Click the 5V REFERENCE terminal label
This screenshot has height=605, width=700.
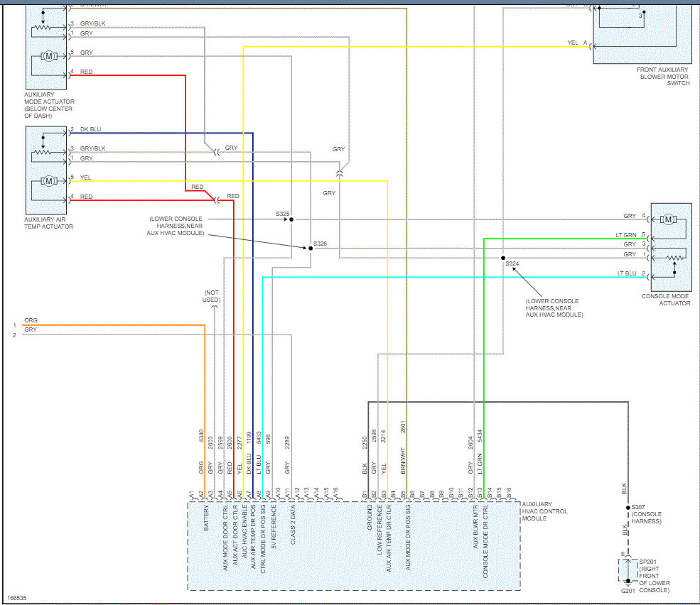click(x=274, y=526)
